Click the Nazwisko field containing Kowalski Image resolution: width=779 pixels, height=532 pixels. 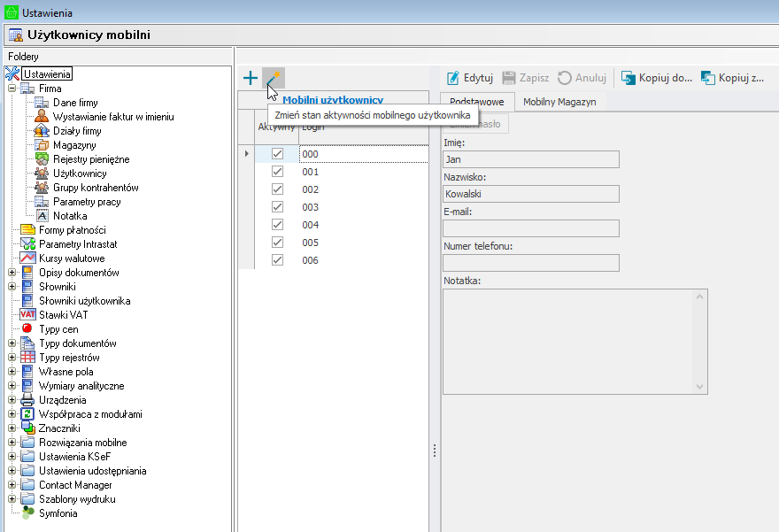531,194
